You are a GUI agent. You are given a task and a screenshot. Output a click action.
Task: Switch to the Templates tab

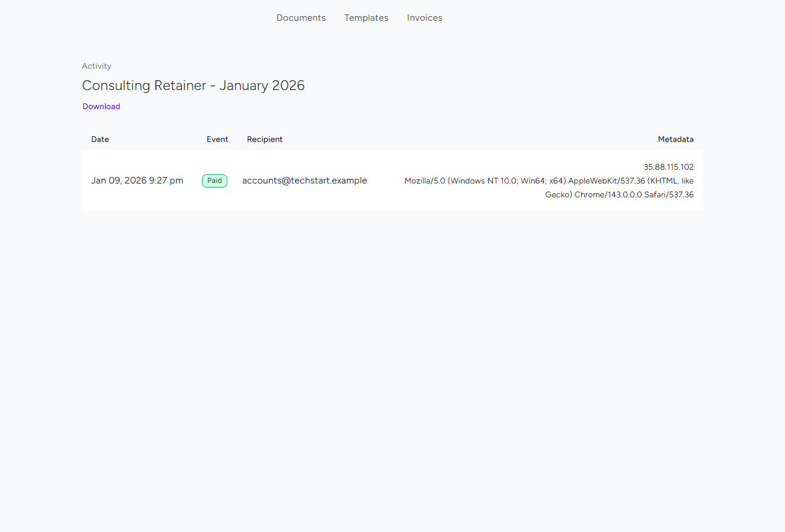(x=366, y=18)
